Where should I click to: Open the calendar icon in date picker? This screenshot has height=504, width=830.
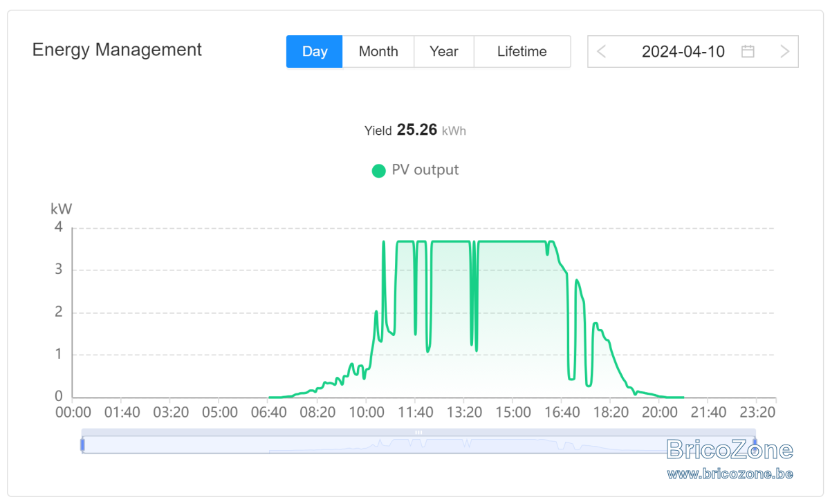click(748, 51)
